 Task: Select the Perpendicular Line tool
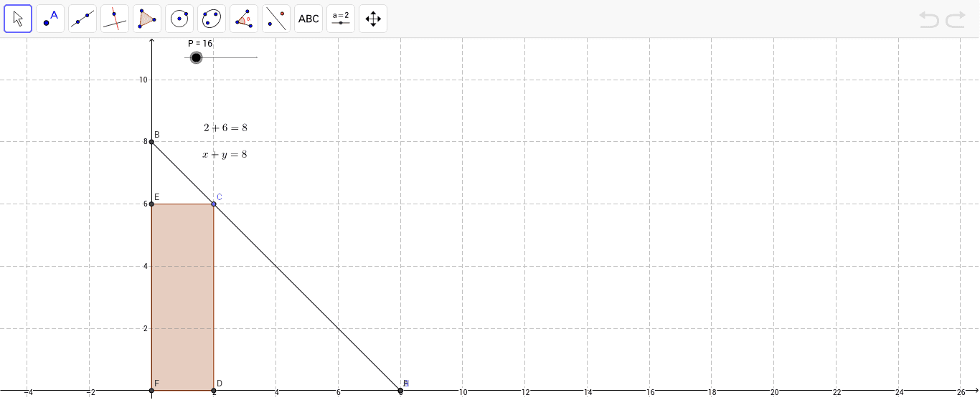pos(115,19)
